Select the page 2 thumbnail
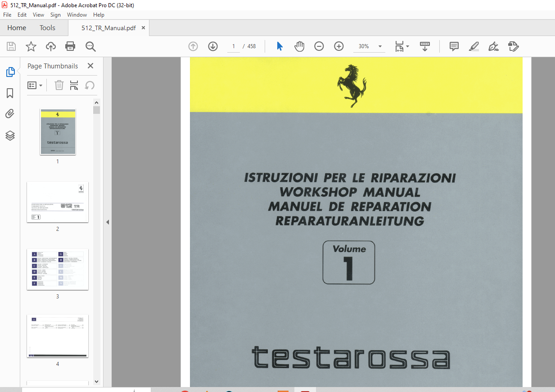 coord(58,202)
